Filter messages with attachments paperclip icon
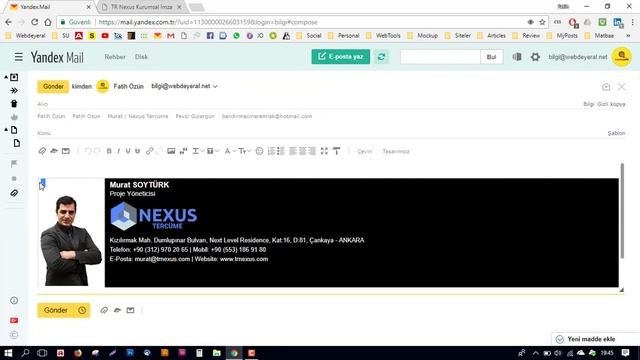 click(14, 193)
